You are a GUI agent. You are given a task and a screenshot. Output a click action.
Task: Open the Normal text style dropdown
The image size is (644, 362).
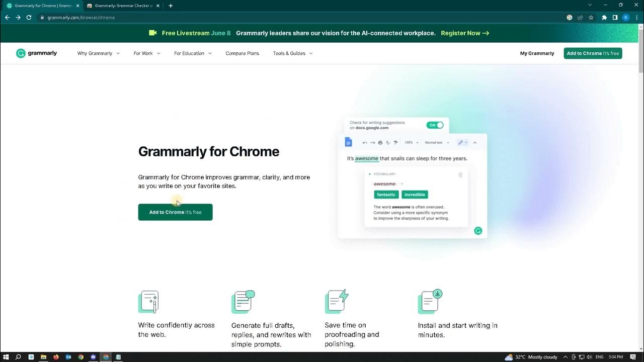point(437,143)
